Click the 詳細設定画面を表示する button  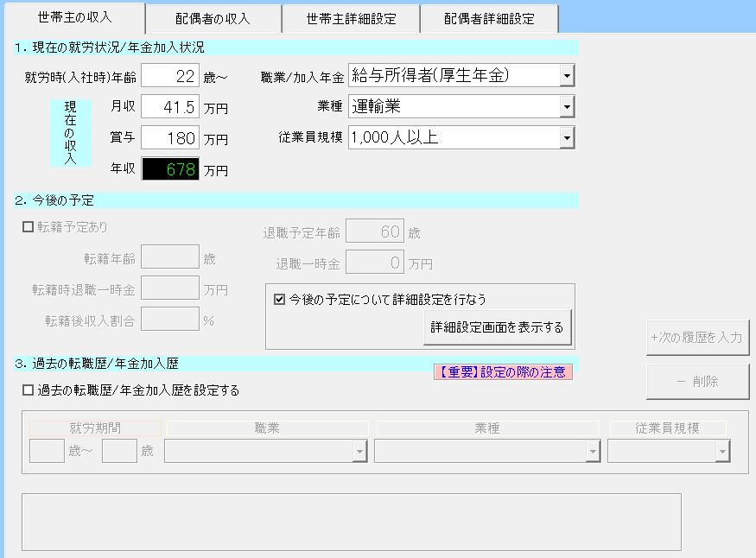tap(498, 327)
